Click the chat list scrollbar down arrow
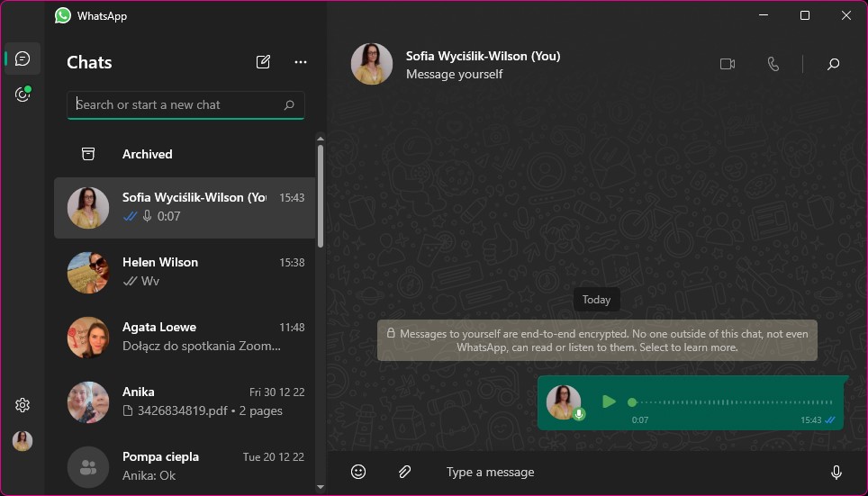This screenshot has height=496, width=868. click(320, 487)
